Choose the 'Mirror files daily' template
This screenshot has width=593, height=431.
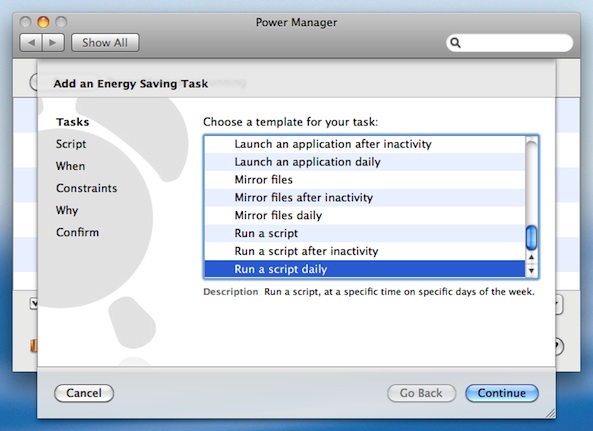coord(365,216)
